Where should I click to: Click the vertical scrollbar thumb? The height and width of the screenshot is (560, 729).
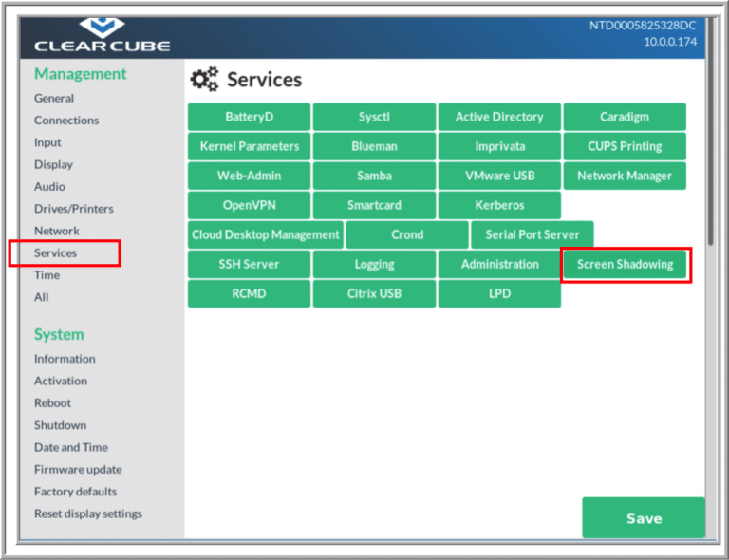pyautogui.click(x=710, y=132)
